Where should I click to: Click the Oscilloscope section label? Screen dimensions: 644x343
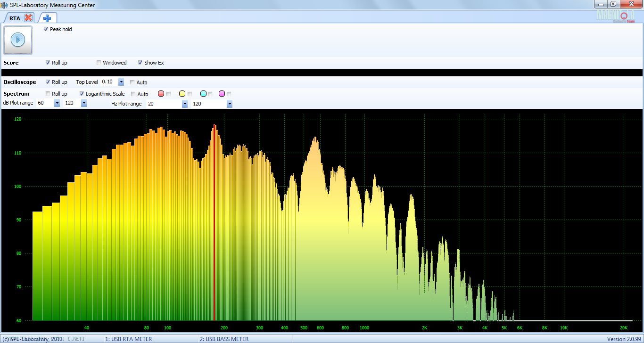(20, 82)
